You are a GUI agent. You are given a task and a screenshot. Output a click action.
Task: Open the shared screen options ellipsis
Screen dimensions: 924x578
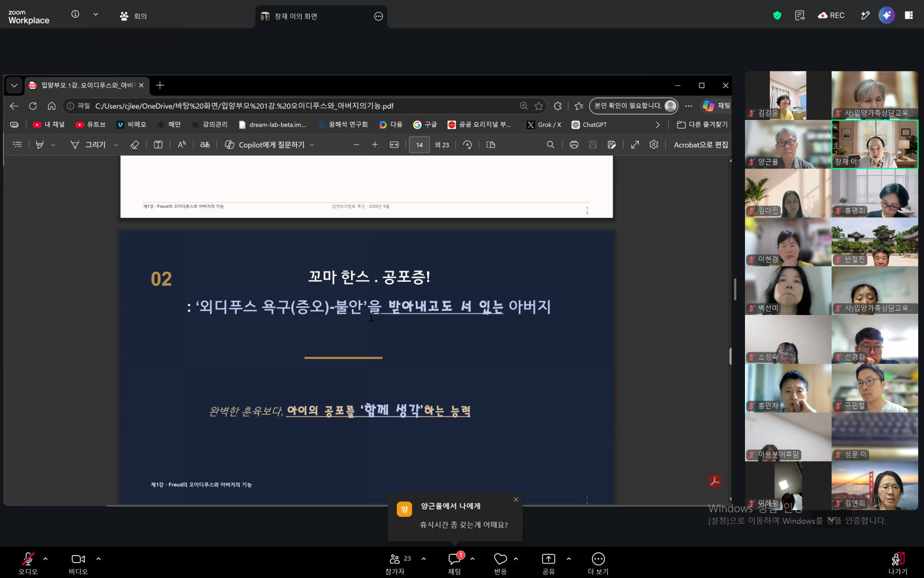click(379, 16)
